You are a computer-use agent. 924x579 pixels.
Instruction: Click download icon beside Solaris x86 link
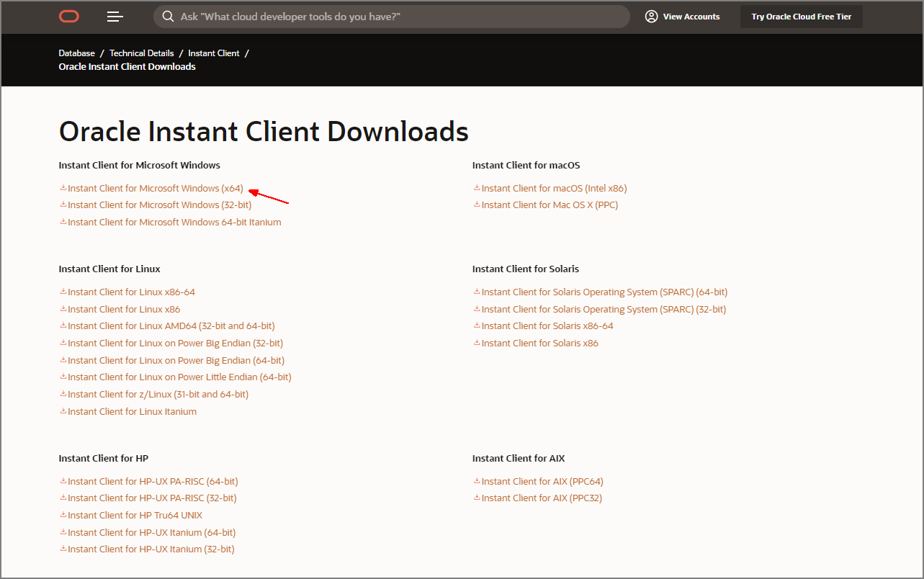click(476, 343)
